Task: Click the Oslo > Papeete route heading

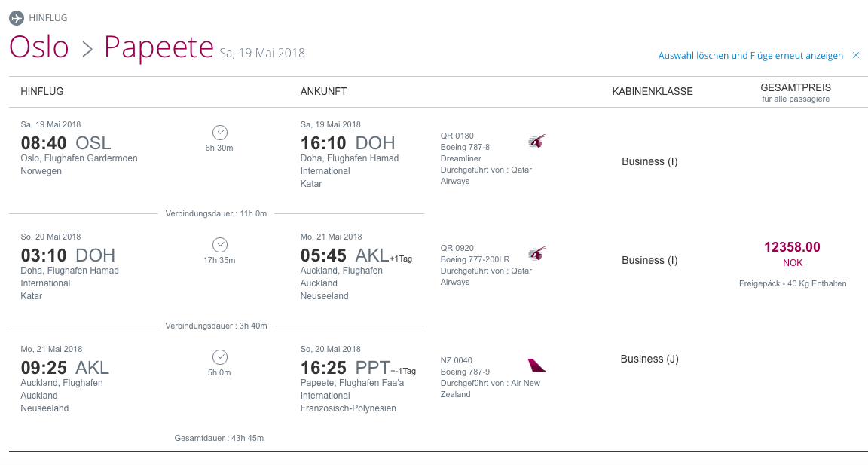Action: point(112,47)
